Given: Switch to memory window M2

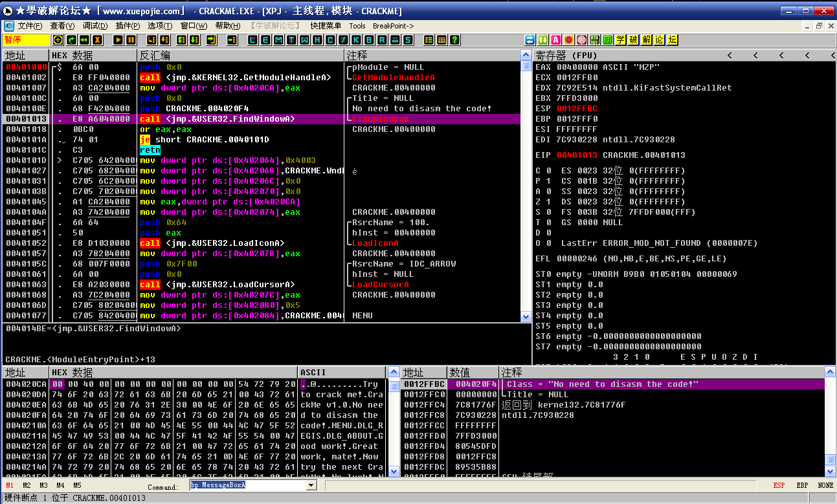Looking at the screenshot, I should [x=27, y=485].
